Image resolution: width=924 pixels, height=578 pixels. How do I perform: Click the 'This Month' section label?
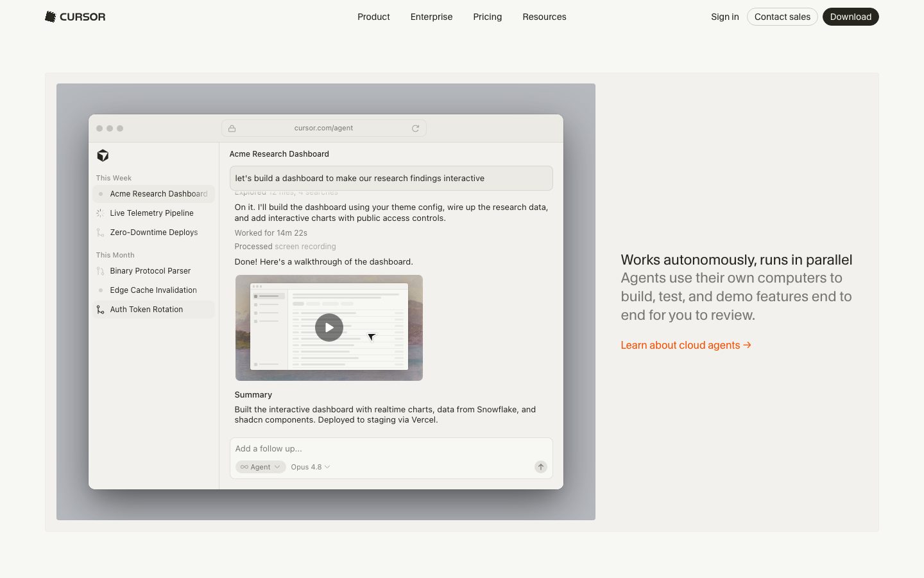[x=116, y=255]
